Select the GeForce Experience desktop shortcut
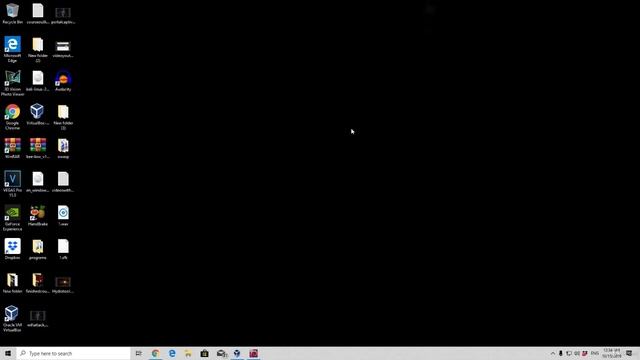640x360 pixels. pyautogui.click(x=12, y=218)
